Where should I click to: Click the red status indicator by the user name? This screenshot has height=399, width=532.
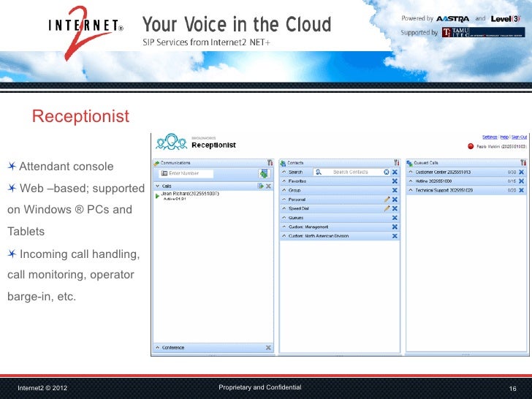click(x=471, y=146)
